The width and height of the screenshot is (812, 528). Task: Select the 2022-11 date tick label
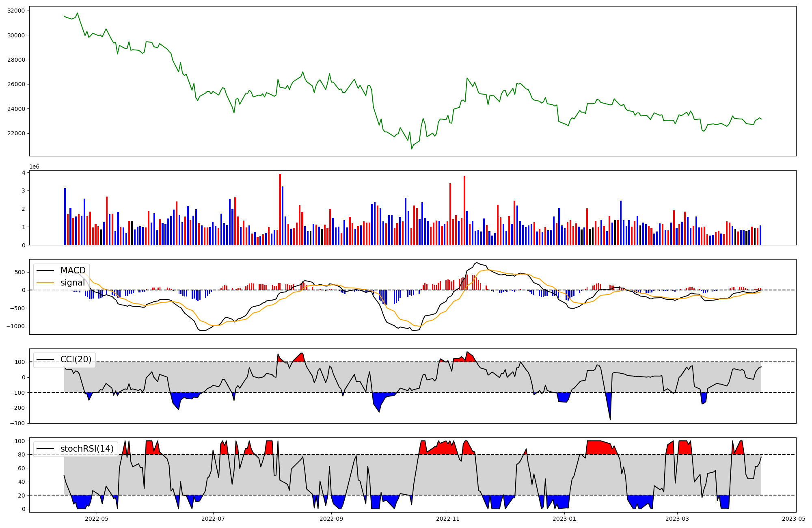click(x=448, y=519)
